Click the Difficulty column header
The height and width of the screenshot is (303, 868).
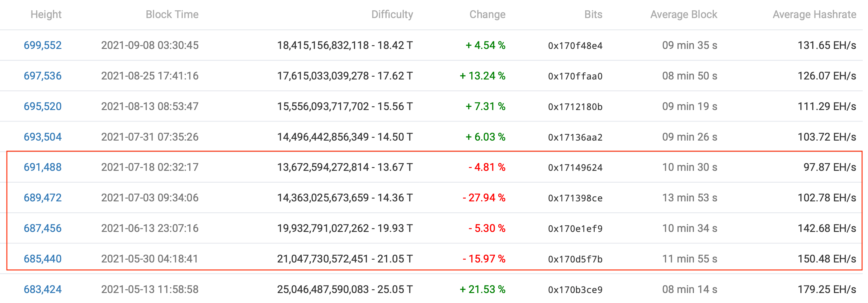pyautogui.click(x=392, y=15)
